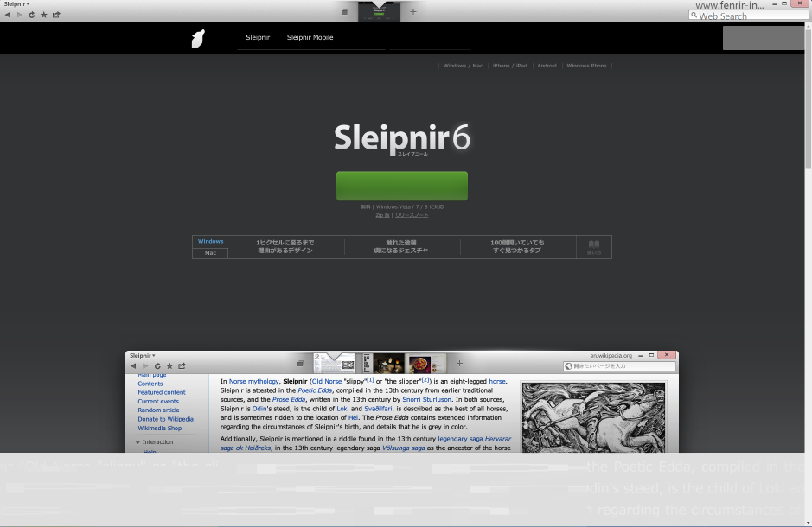The width and height of the screenshot is (812, 527).
Task: Click the active tab thumbnail in tab bar
Action: pos(378,12)
